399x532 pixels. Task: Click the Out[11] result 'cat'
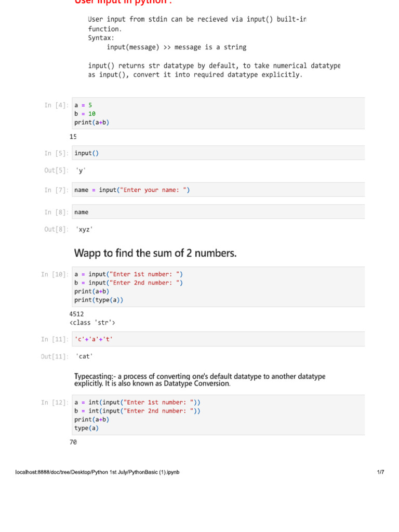[x=84, y=356]
